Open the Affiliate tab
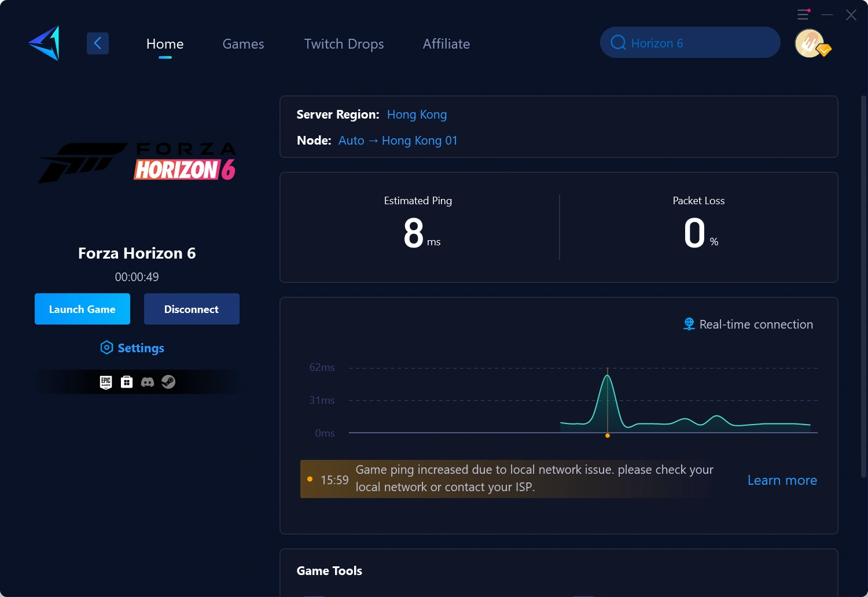 [x=446, y=44]
